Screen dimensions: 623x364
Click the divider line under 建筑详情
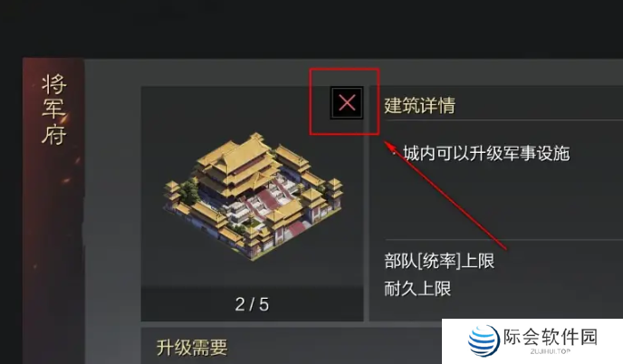(x=503, y=120)
